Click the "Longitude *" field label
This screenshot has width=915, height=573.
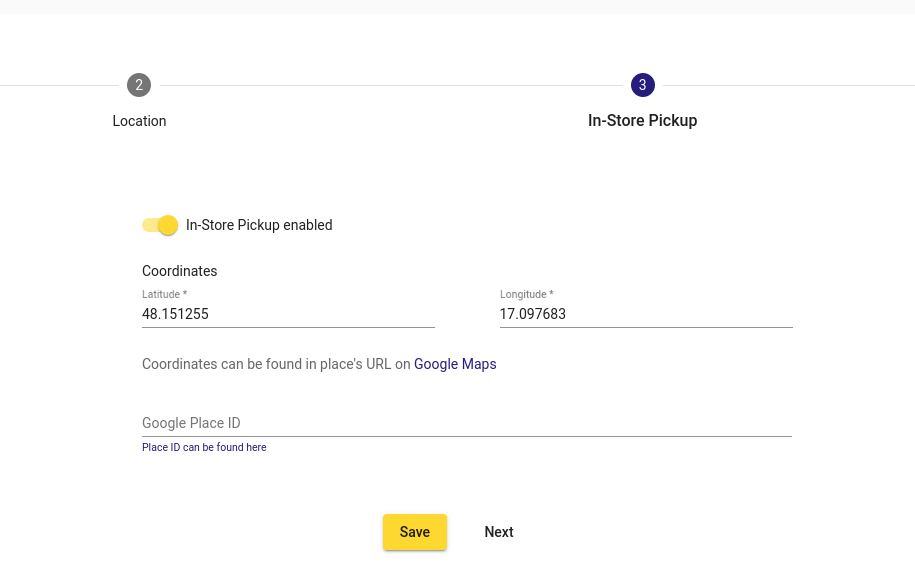click(x=526, y=295)
